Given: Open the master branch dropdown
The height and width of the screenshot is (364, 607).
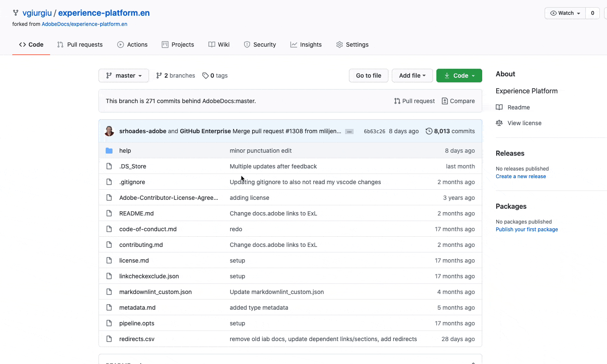Looking at the screenshot, I should (124, 76).
